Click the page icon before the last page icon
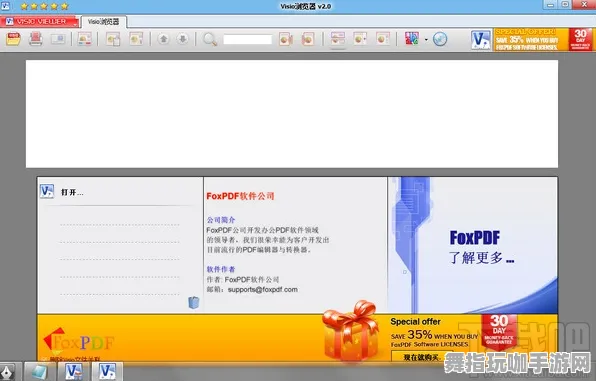This screenshot has width=596, height=381. (360, 39)
